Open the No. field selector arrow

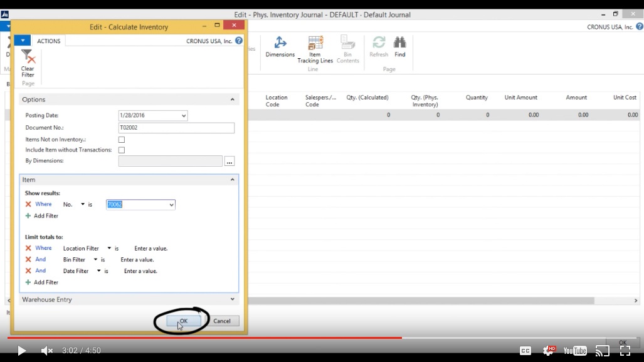[x=83, y=204]
